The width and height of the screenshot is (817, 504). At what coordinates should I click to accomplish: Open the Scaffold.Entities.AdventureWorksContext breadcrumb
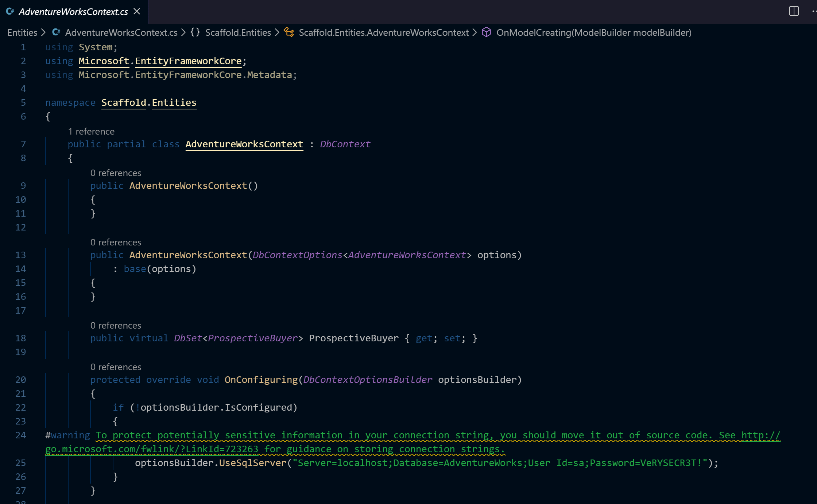[383, 32]
